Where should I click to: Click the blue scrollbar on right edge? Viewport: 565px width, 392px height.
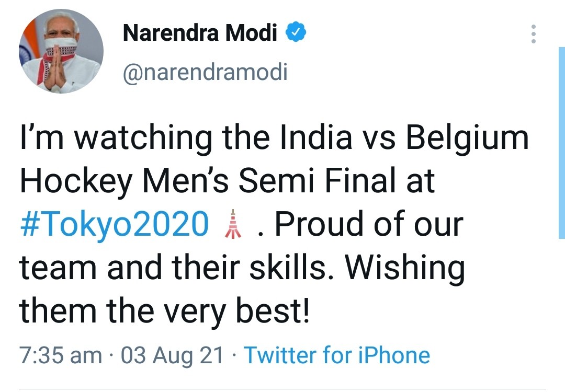(x=561, y=141)
